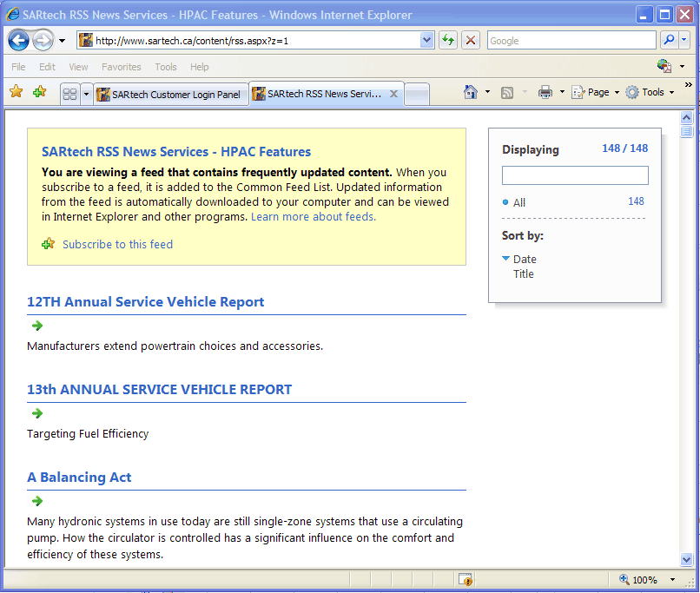Sort feed items by Date

pos(525,260)
